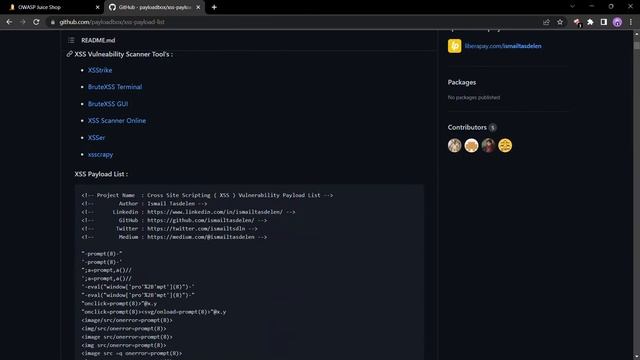The height and width of the screenshot is (360, 640).
Task: Reload the GitHub page
Action: point(36,22)
